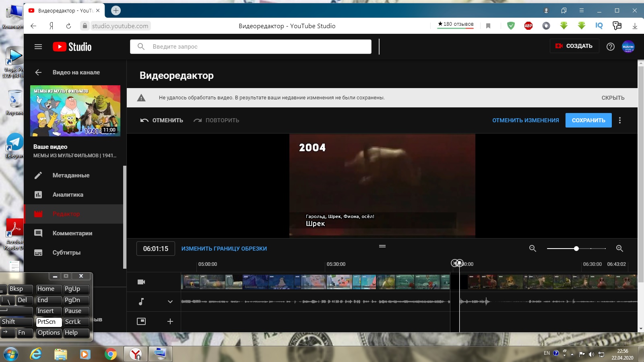Open Аналитика section
The image size is (644, 362).
point(74,195)
